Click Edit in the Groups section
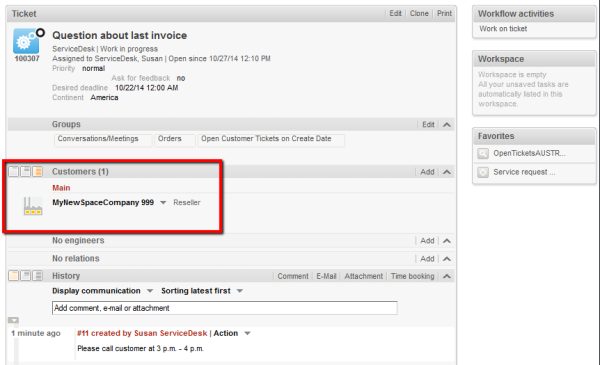 [428, 125]
